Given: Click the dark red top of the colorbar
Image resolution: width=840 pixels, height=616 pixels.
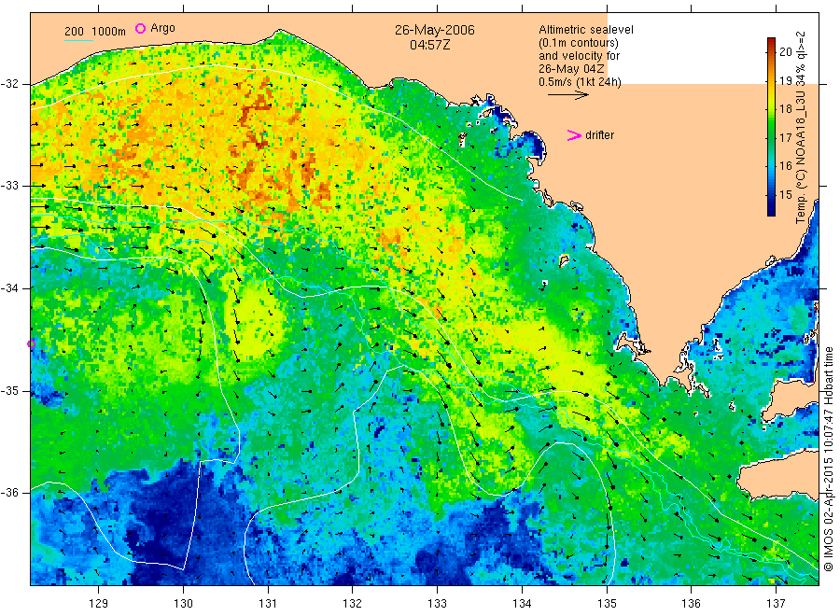Looking at the screenshot, I should (x=771, y=41).
